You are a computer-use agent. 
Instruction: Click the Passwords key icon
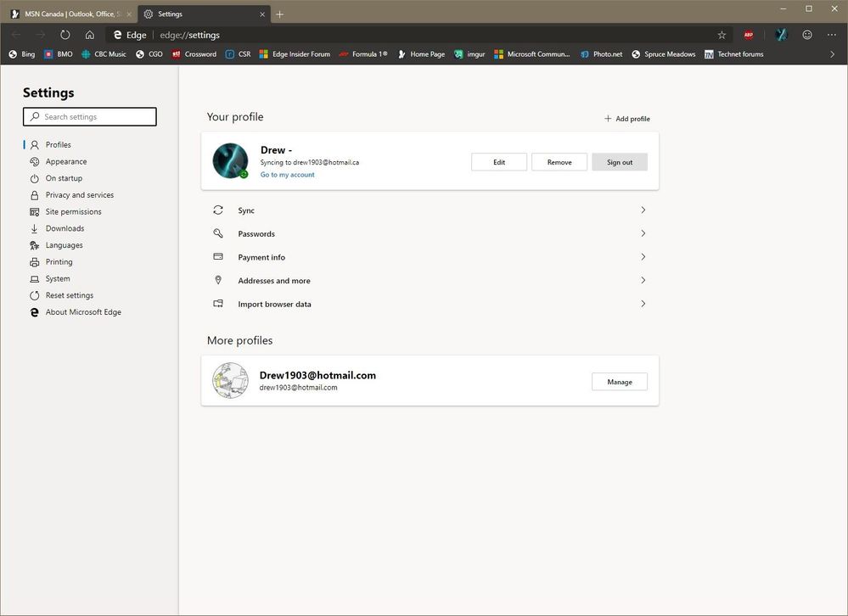(x=218, y=233)
